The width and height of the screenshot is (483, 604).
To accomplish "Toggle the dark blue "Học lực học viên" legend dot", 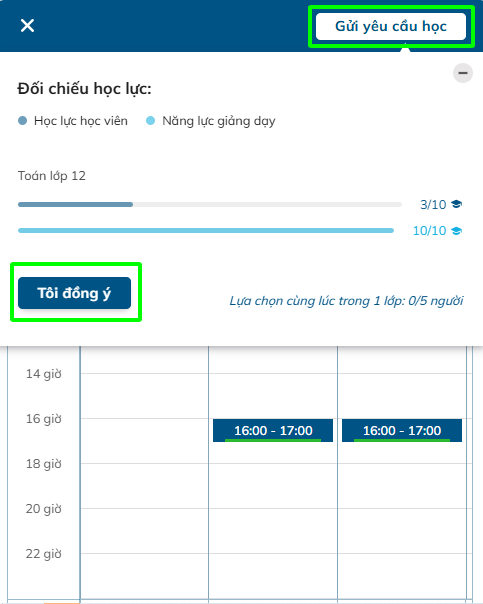I will click(x=23, y=121).
